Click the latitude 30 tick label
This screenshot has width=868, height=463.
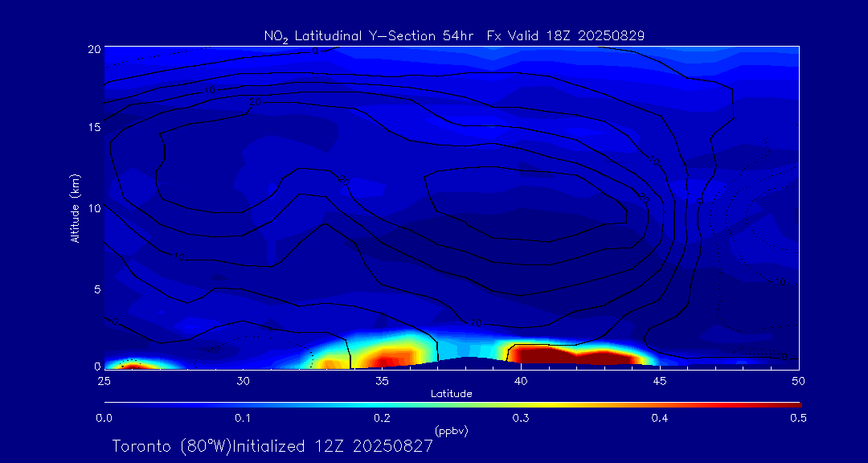(x=243, y=379)
